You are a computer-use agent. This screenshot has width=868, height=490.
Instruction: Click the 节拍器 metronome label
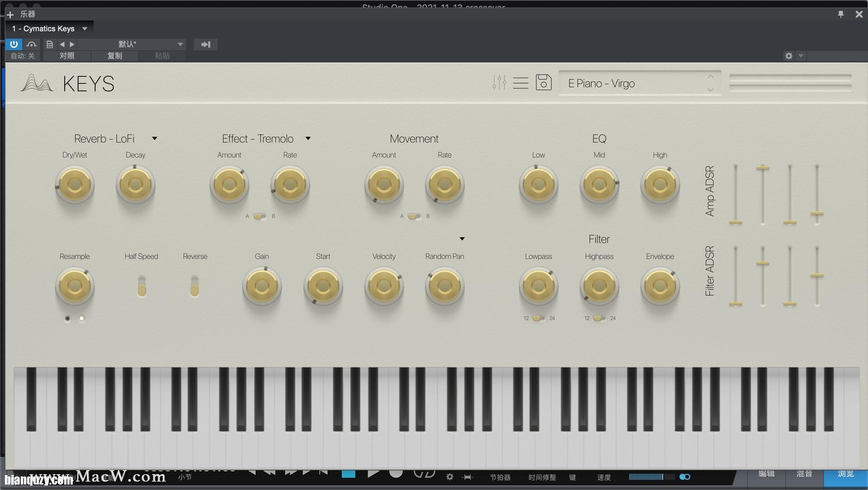pos(500,477)
